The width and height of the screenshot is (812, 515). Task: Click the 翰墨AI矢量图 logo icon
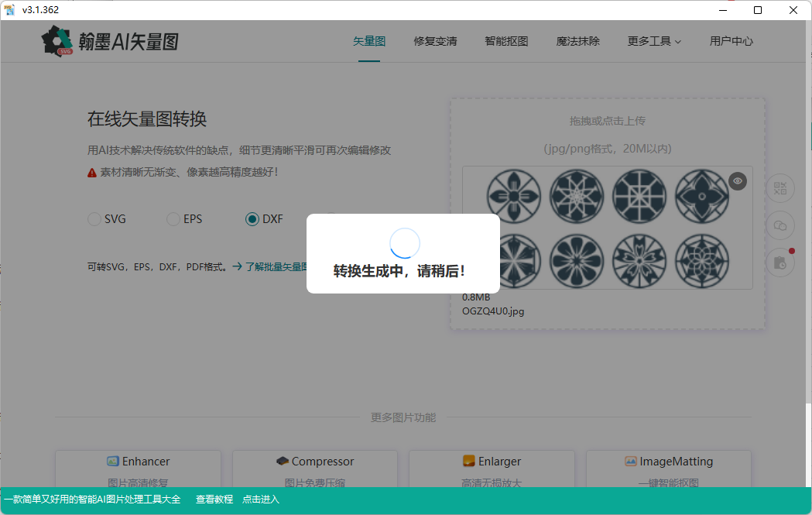point(58,40)
